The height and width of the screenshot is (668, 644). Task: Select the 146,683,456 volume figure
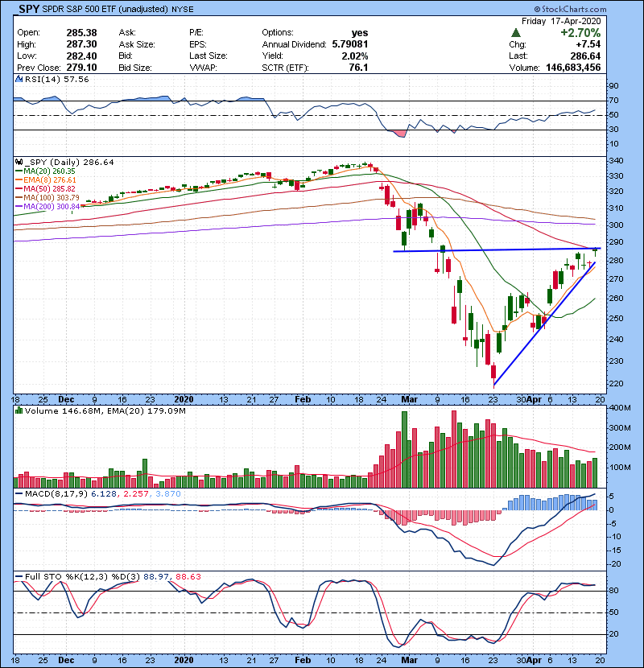click(x=573, y=68)
